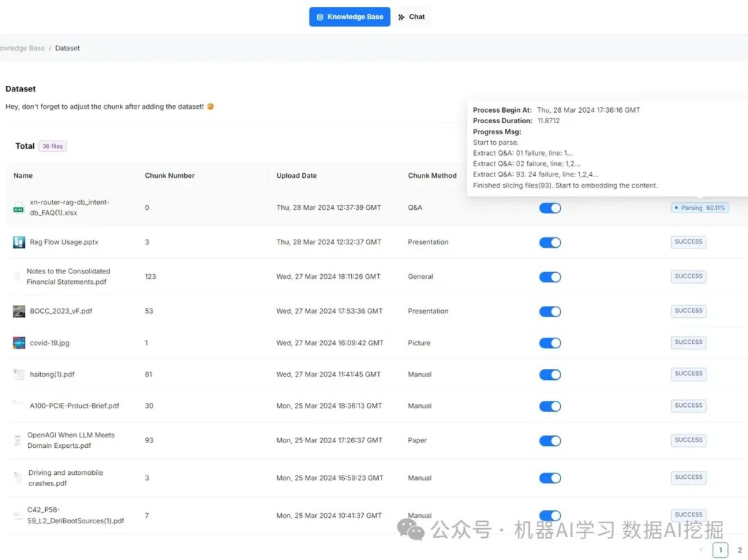748x560 pixels.
Task: Click the Parsing 60.11% progress status
Action: coord(700,208)
